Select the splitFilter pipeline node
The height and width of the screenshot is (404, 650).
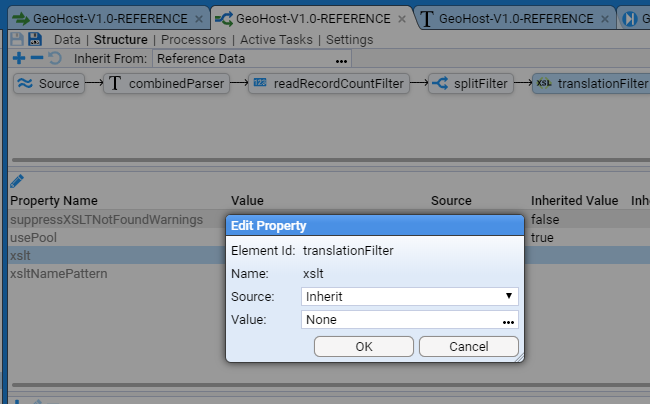click(471, 84)
